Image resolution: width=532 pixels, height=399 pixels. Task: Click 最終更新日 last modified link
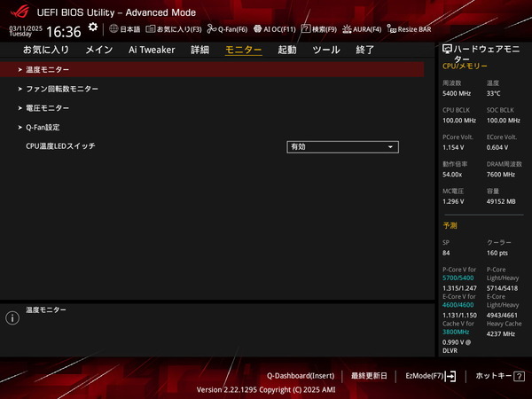pyautogui.click(x=369, y=376)
